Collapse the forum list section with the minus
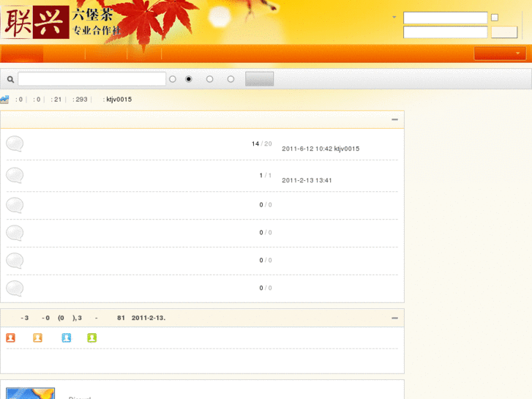Viewport: 532px width, 399px height. (x=394, y=119)
